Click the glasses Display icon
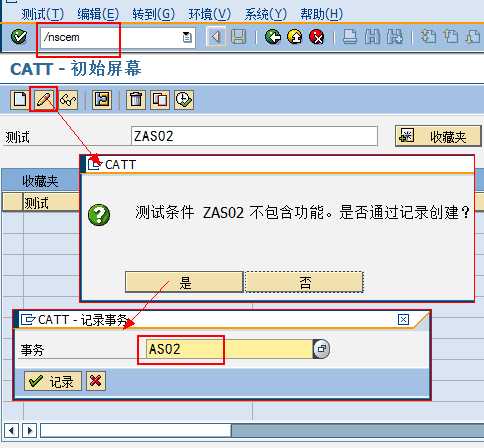Image resolution: width=484 pixels, height=448 pixels. point(68,99)
